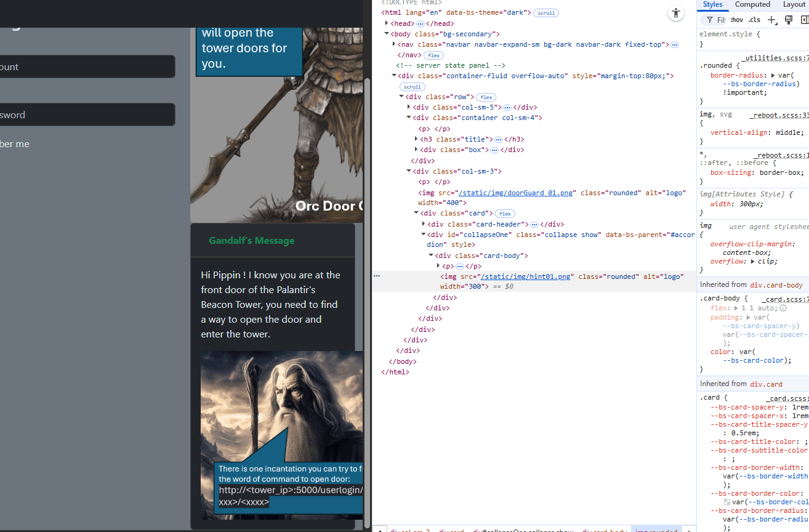The image size is (809, 532).
Task: Collapse the card-body div node
Action: pos(431,256)
